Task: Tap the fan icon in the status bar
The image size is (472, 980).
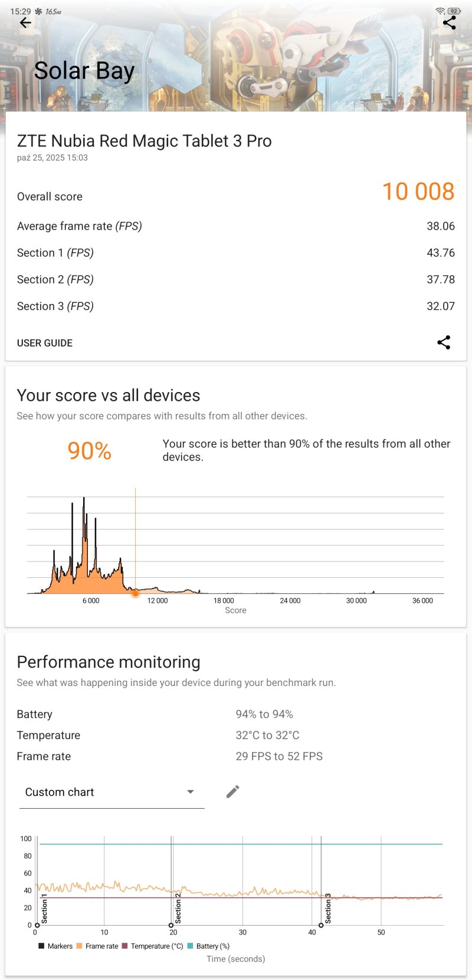Action: [x=38, y=11]
